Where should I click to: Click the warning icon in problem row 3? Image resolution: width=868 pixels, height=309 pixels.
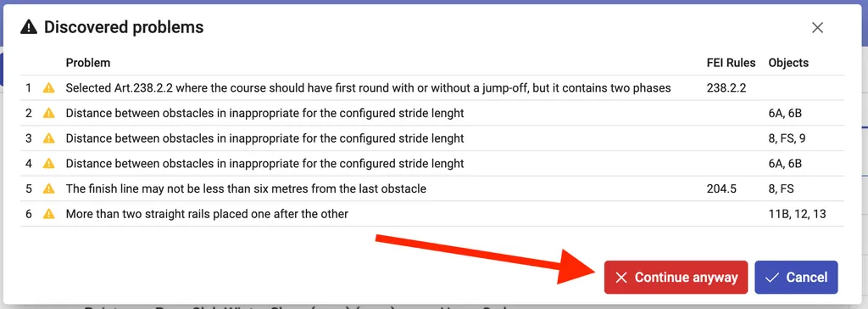coord(48,138)
